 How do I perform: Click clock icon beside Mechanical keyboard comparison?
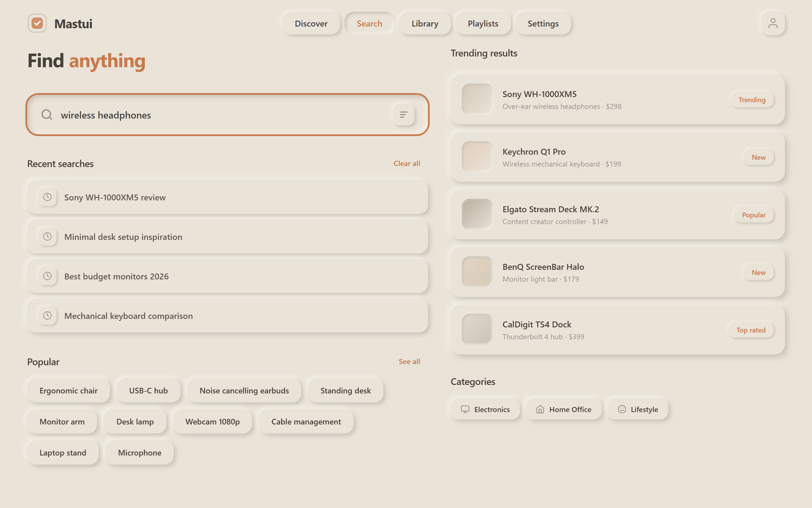click(47, 316)
